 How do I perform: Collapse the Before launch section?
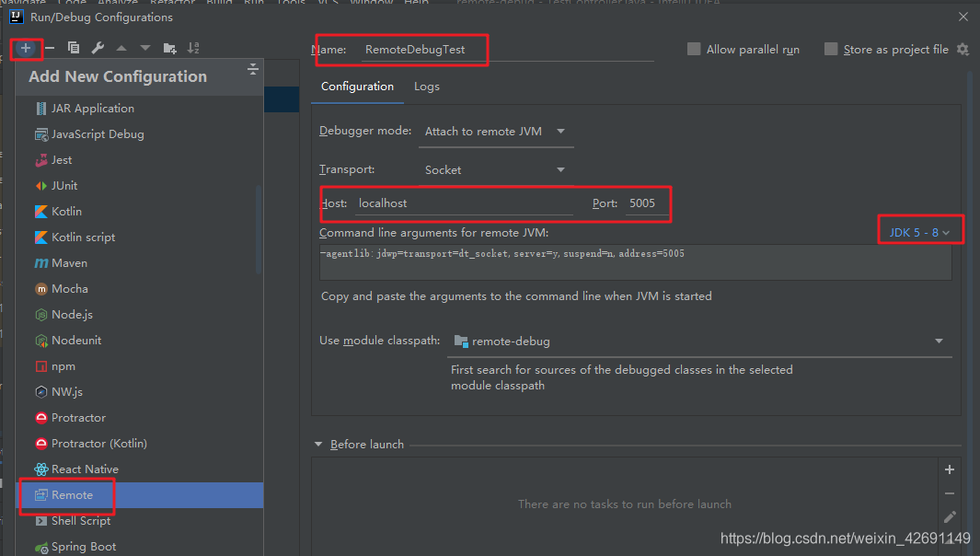pyautogui.click(x=318, y=444)
